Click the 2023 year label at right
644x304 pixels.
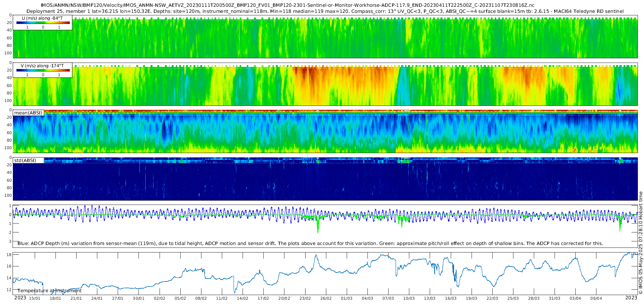pos(631,298)
